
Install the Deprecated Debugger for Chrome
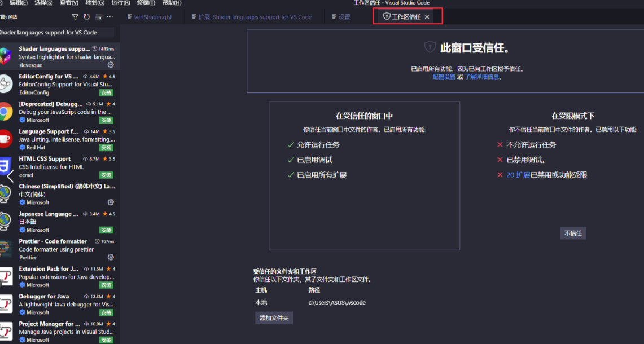106,120
